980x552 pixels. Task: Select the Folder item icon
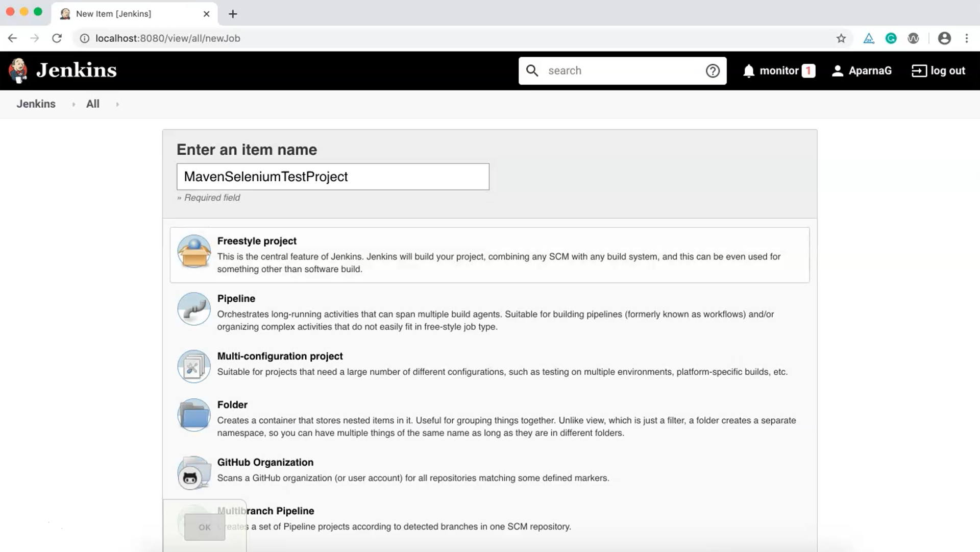(x=194, y=415)
